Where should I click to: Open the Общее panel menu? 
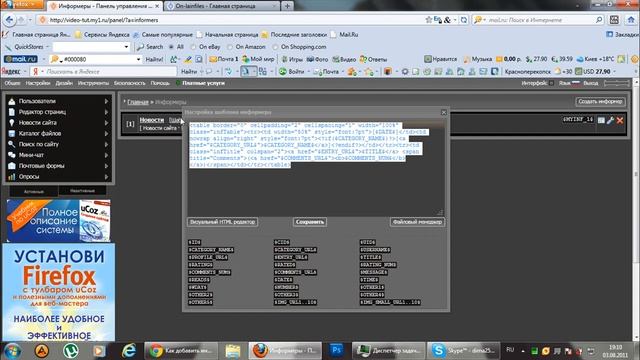(12, 83)
